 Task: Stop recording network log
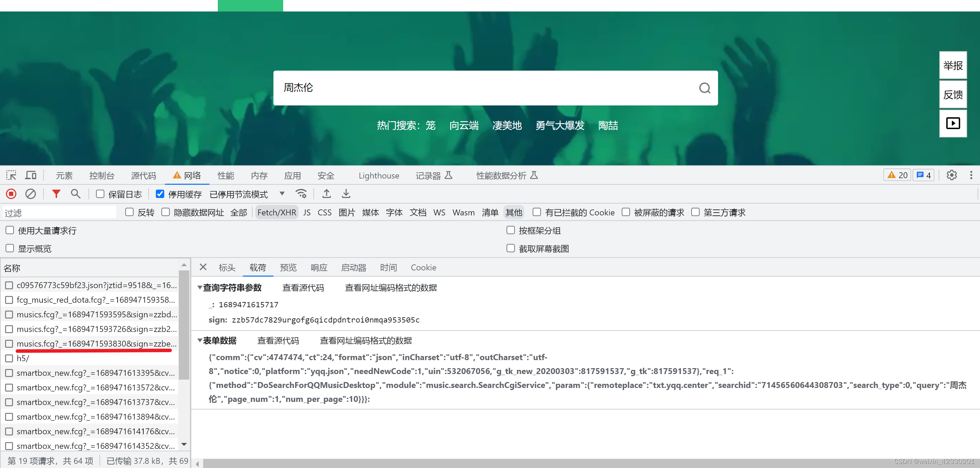(11, 194)
